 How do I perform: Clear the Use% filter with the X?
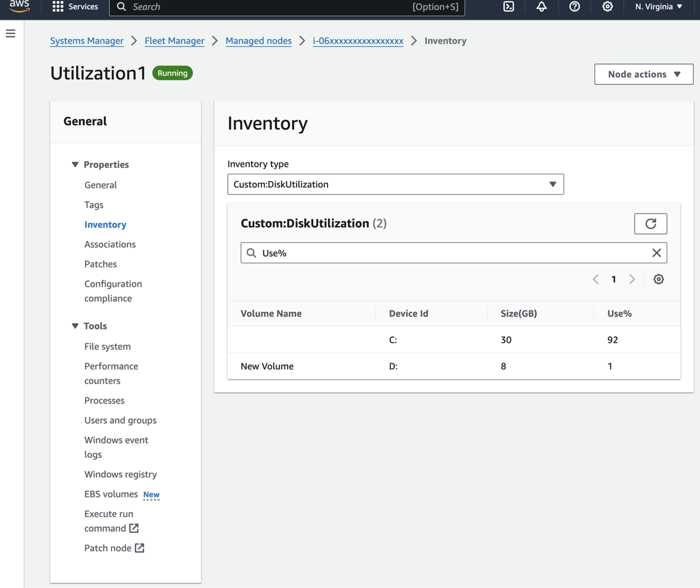[x=657, y=253]
